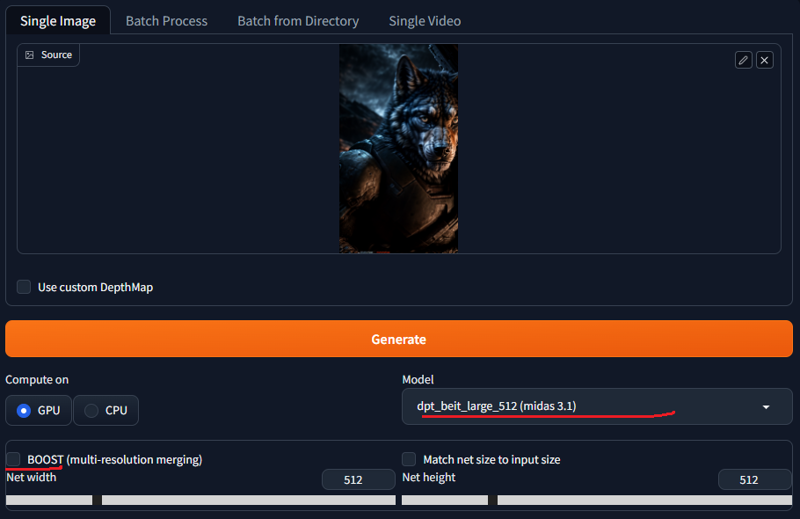Click the edit pencil icon on source image
This screenshot has width=800, height=519.
[x=743, y=60]
